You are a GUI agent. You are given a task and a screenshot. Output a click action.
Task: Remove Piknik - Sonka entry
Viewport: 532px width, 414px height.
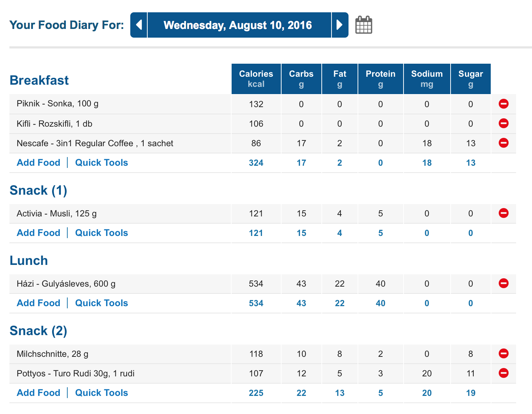pyautogui.click(x=503, y=104)
